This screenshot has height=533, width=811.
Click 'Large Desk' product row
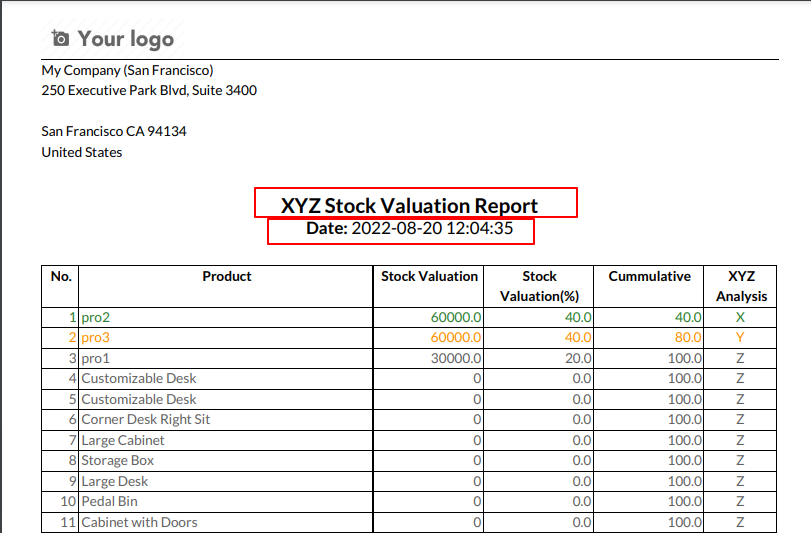(x=115, y=481)
